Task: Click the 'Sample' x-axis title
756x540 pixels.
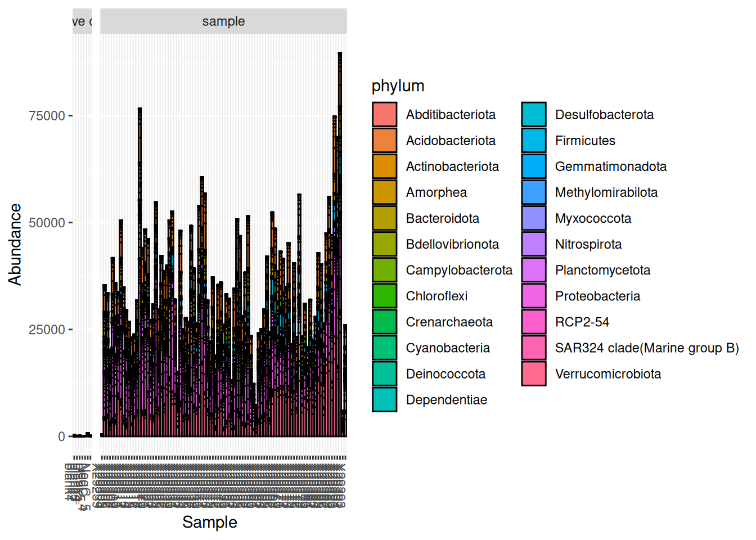Action: point(209,523)
